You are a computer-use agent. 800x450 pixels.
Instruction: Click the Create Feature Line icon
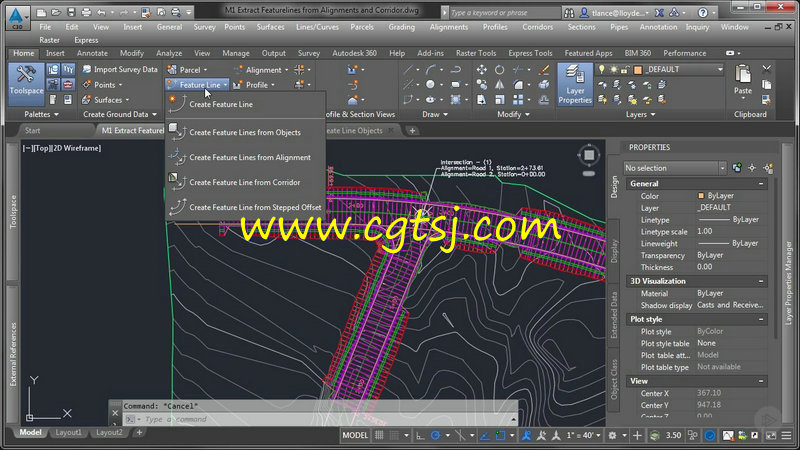coord(177,104)
